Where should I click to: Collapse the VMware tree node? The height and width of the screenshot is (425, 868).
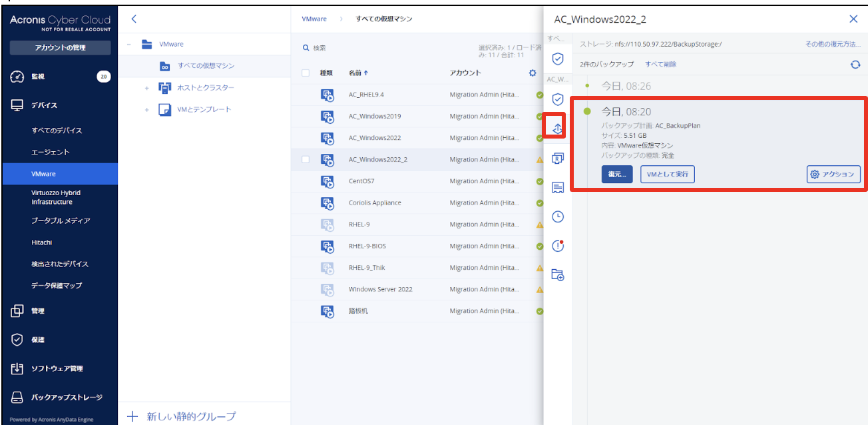129,44
